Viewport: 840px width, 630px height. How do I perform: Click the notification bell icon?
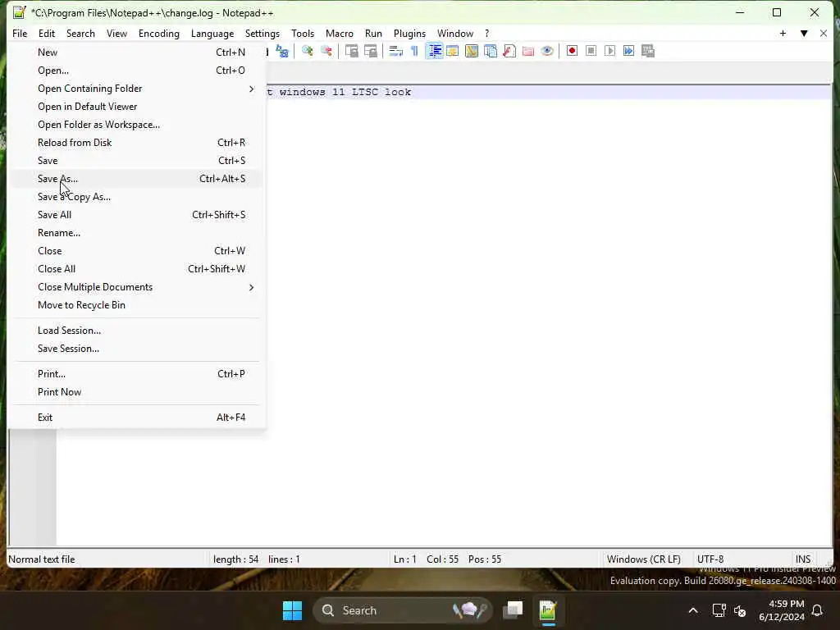(818, 610)
